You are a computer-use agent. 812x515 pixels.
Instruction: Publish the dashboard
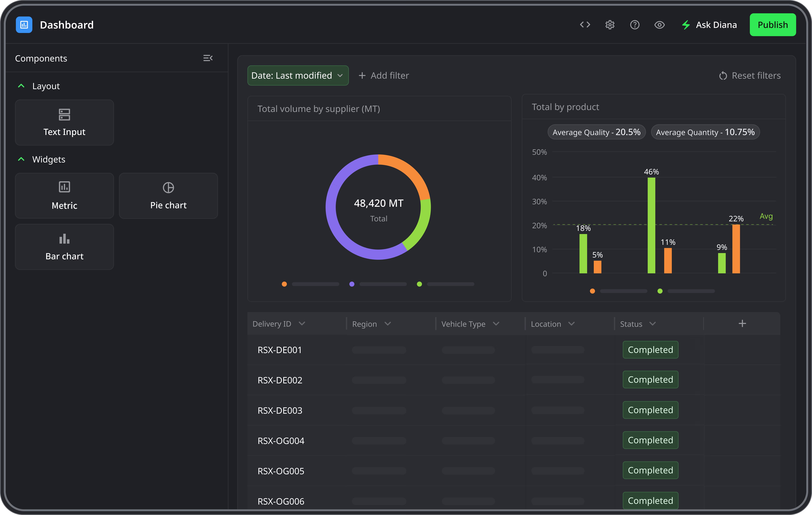pyautogui.click(x=773, y=25)
